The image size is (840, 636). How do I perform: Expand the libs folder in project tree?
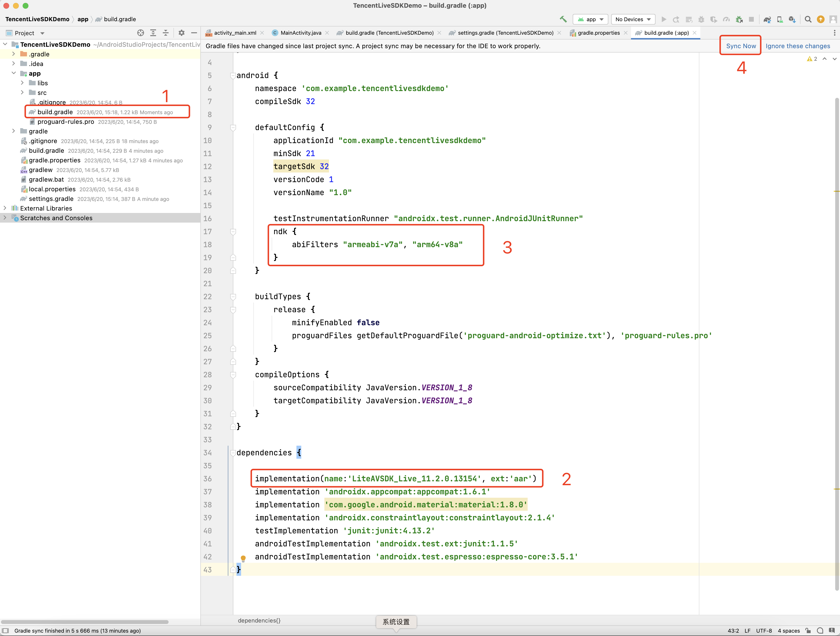click(22, 83)
